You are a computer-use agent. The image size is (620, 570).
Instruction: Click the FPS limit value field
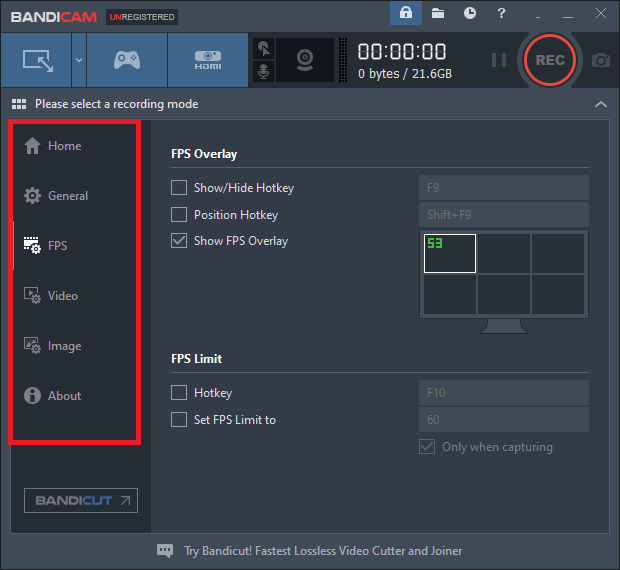click(503, 420)
